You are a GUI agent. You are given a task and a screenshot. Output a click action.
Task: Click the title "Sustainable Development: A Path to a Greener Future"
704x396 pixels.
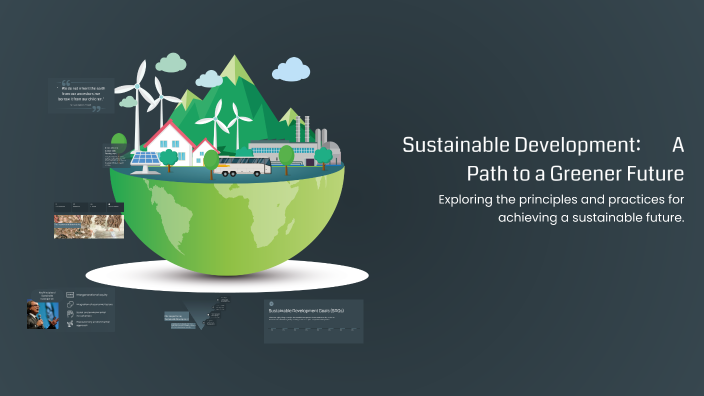click(543, 159)
